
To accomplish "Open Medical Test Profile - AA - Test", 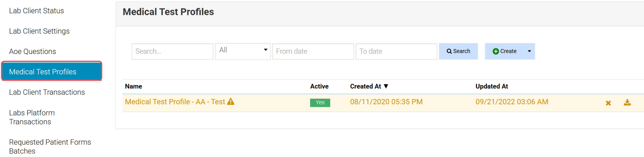I will (175, 102).
